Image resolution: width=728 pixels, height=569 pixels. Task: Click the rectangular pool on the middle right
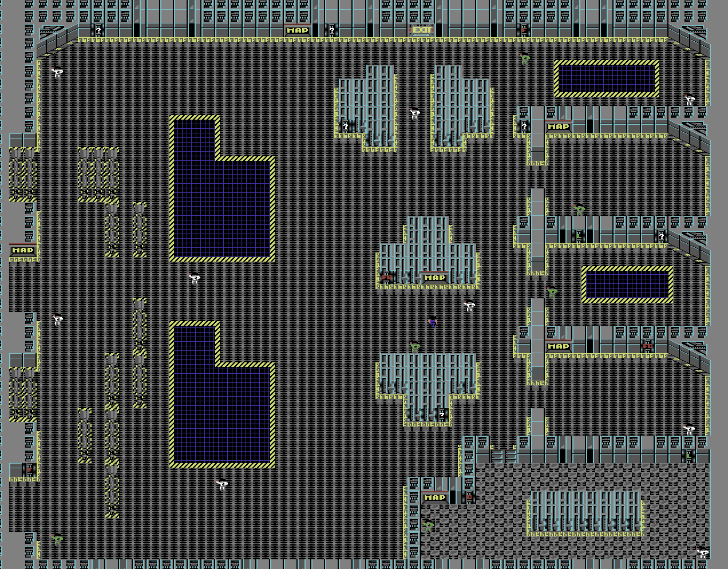point(627,284)
